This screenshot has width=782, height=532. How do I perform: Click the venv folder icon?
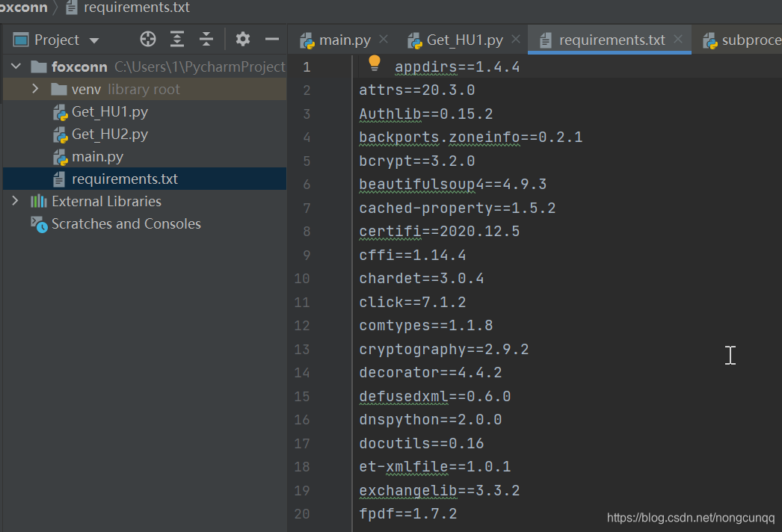59,89
